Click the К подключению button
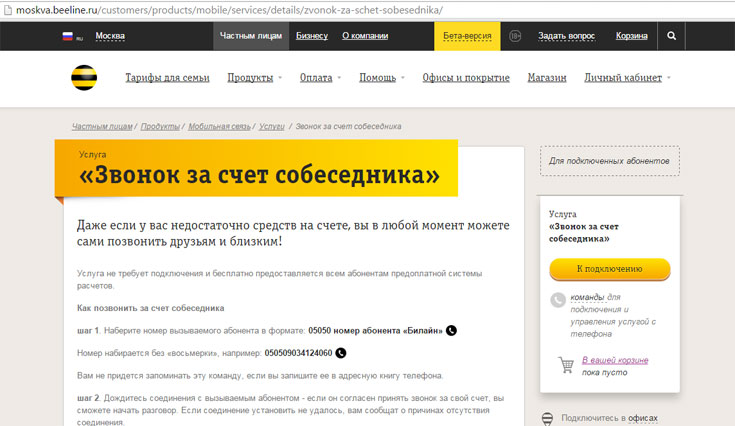 point(609,269)
